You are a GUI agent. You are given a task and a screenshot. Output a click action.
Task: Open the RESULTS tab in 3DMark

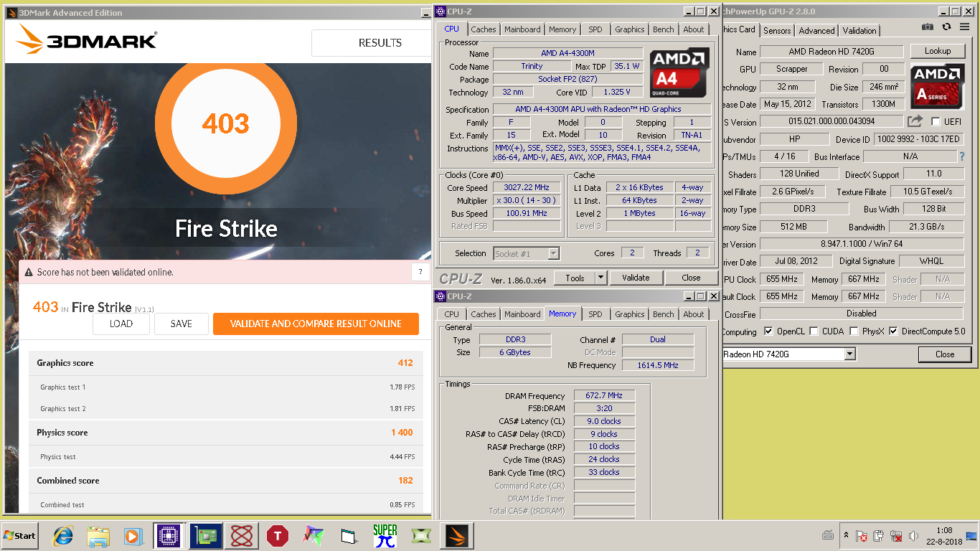coord(380,42)
